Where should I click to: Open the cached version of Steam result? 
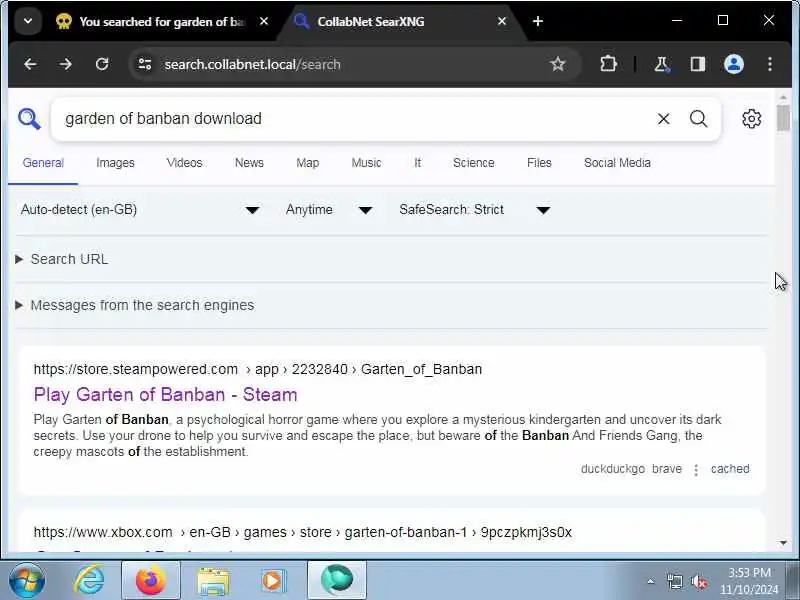730,469
